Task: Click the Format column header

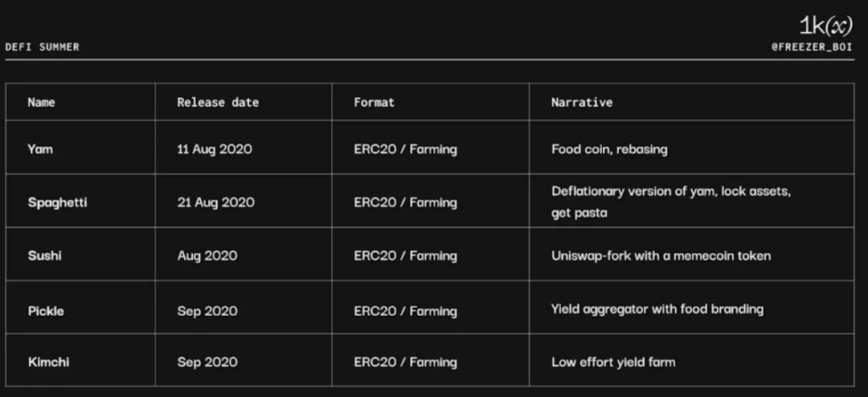Action: (x=375, y=102)
